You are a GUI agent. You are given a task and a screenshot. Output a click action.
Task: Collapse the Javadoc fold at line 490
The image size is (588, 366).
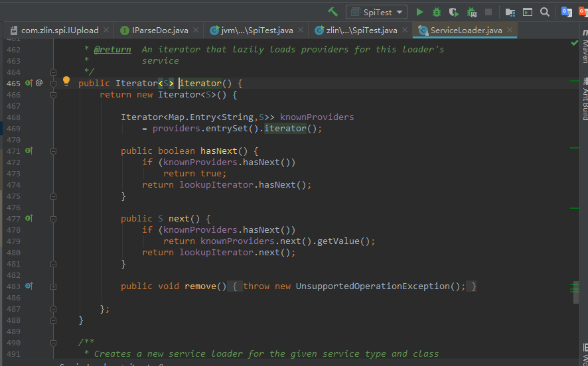click(53, 343)
